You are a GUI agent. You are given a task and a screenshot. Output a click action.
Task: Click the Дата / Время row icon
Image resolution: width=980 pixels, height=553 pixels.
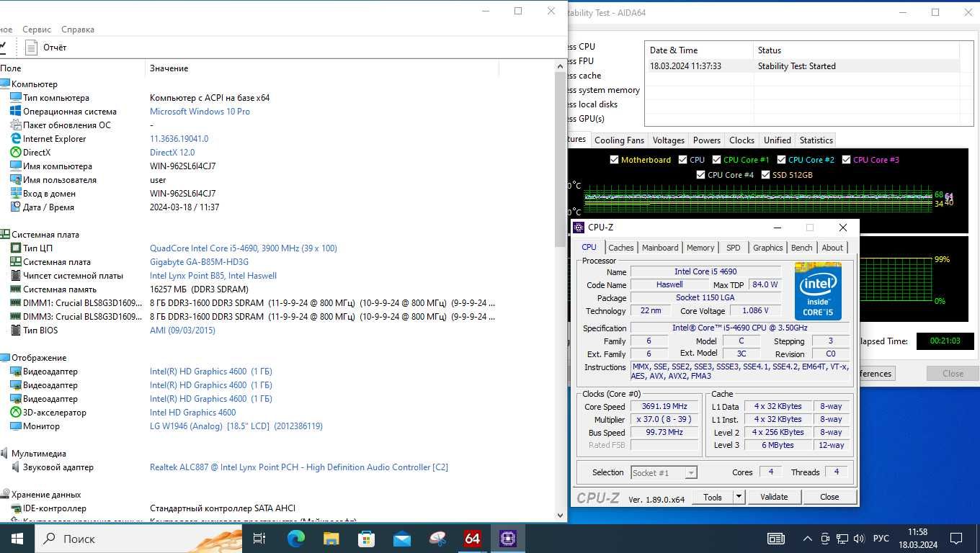pos(16,207)
